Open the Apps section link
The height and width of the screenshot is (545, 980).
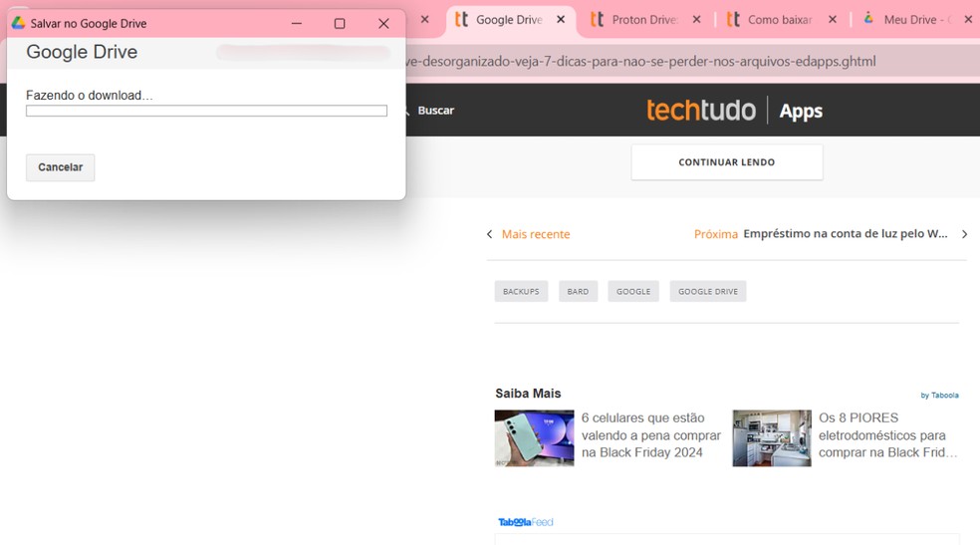pyautogui.click(x=801, y=112)
